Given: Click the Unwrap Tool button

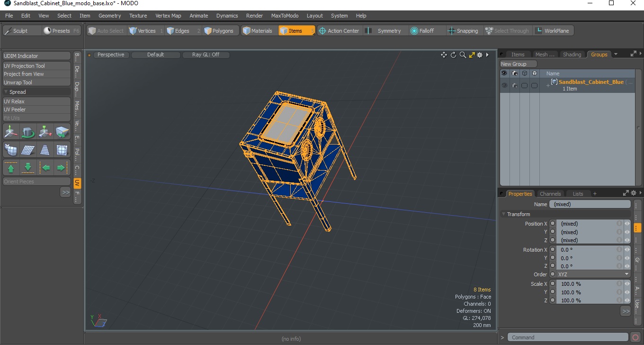Looking at the screenshot, I should 37,82.
